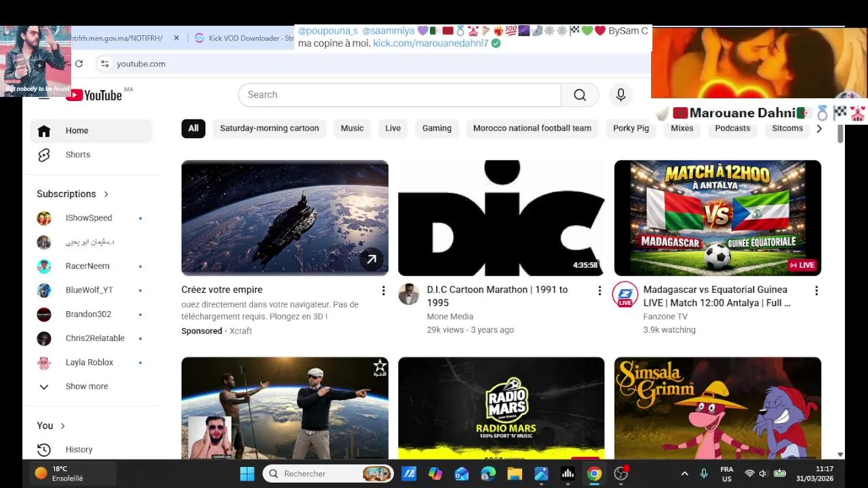This screenshot has height=488, width=868.
Task: Open Microsoft Edge in the taskbar
Action: (488, 474)
